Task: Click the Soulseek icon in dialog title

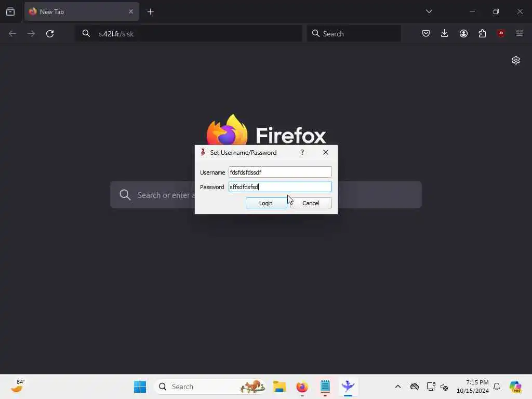Action: click(x=203, y=152)
